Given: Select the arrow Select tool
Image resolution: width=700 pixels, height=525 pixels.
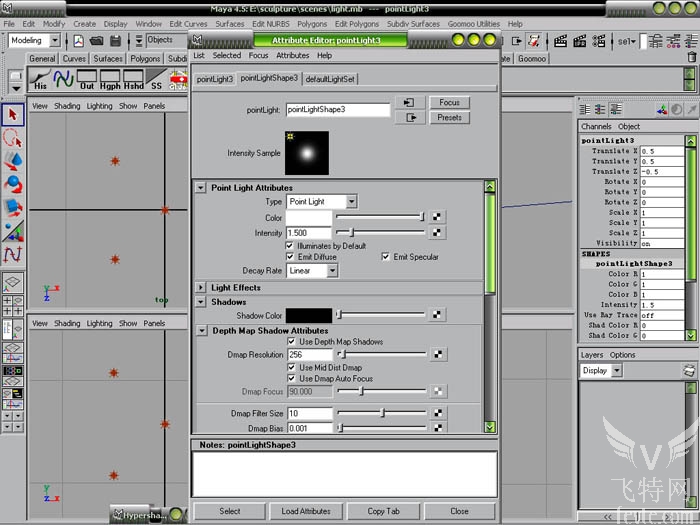Looking at the screenshot, I should (13, 115).
